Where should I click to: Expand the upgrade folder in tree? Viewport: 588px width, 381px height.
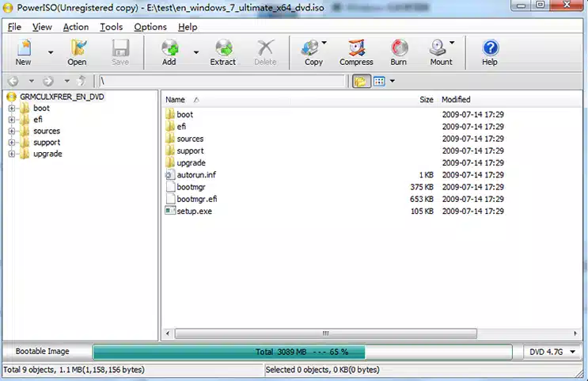12,154
